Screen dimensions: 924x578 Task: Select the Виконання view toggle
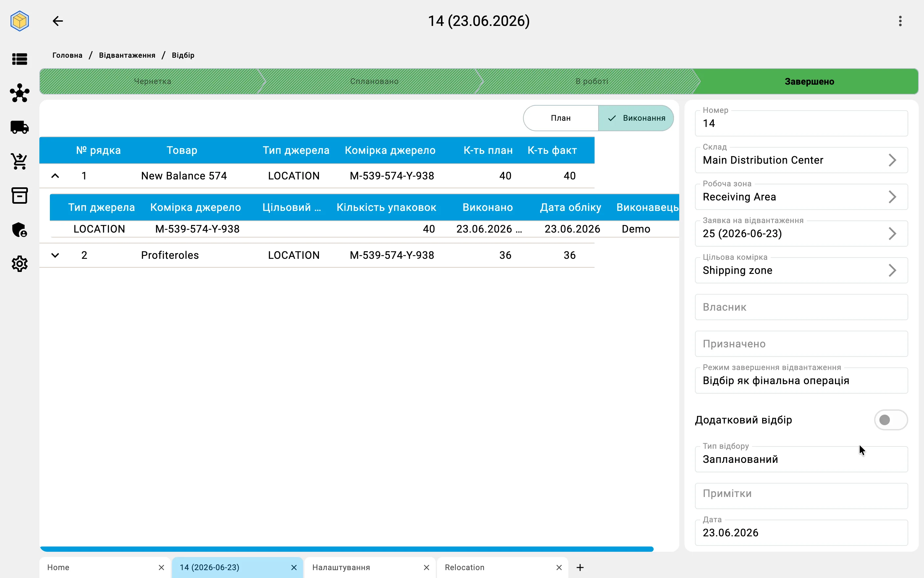click(x=636, y=118)
